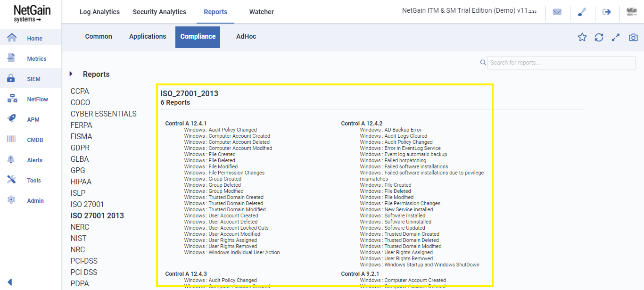644x290 pixels.
Task: Click the Home house icon
Action: point(11,38)
